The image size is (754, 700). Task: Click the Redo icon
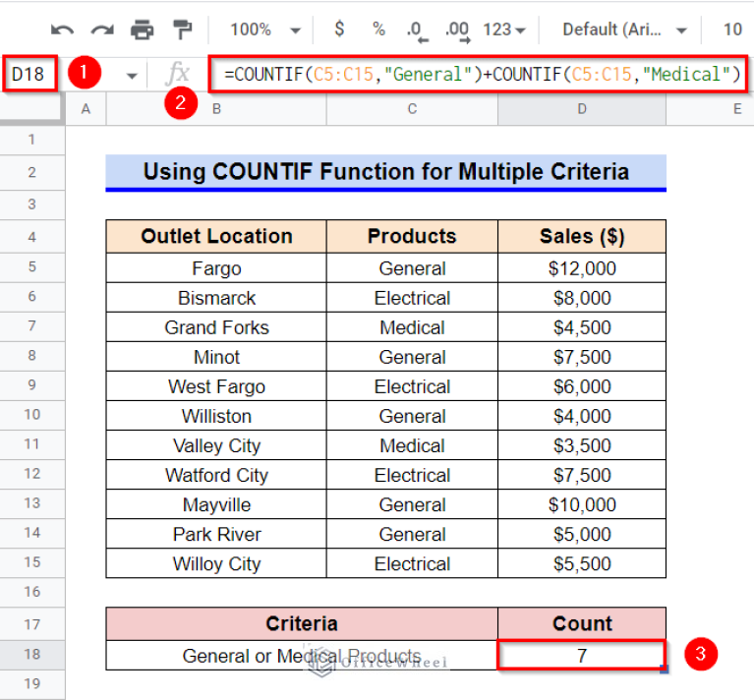coord(102,29)
